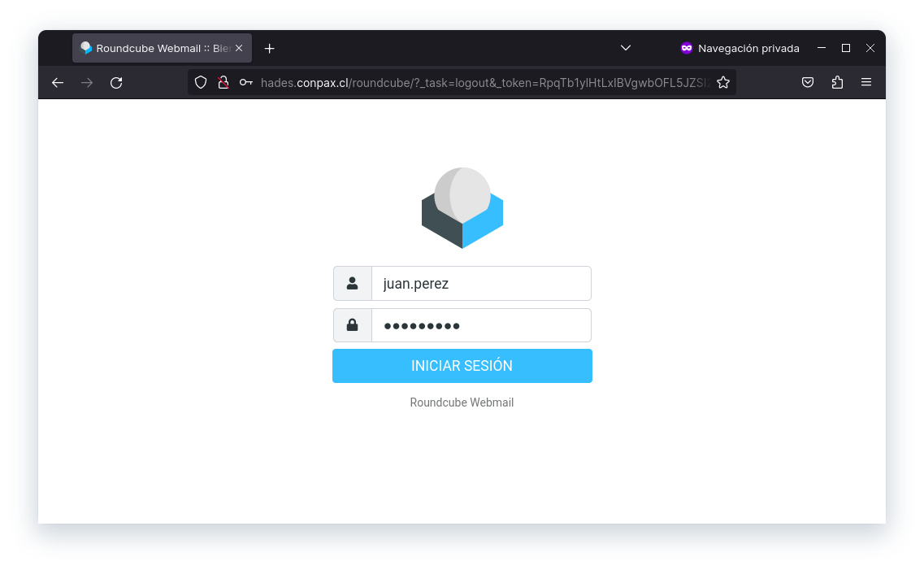Open the extensions puzzle icon

(x=837, y=82)
